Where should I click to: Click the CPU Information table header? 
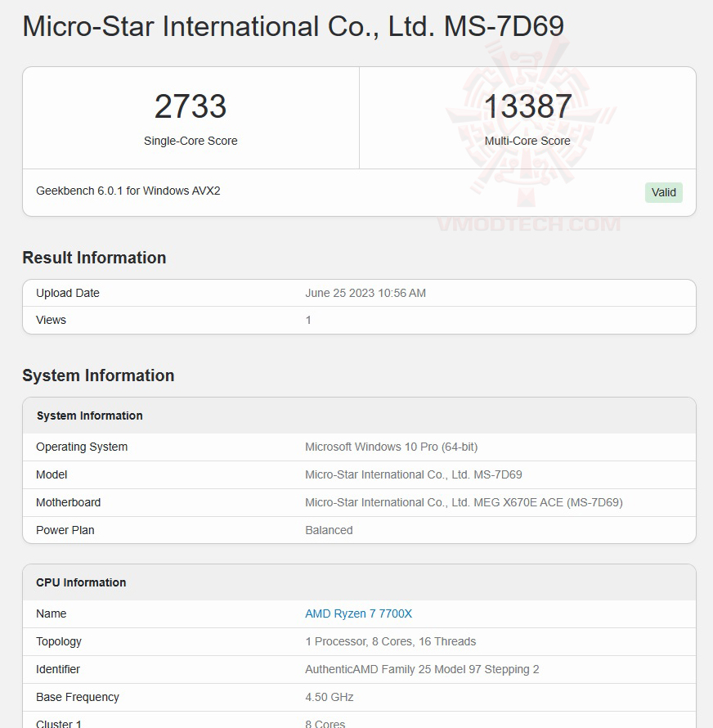pos(81,582)
